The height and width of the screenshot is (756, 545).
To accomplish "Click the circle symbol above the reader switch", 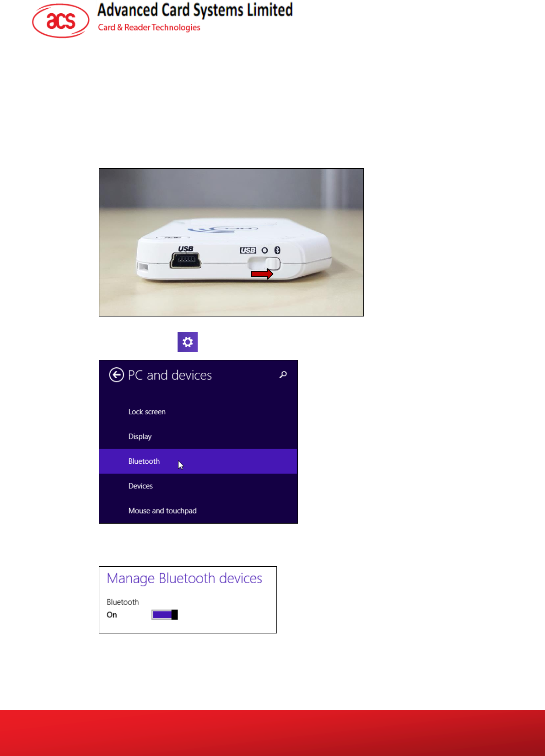I will 264,250.
